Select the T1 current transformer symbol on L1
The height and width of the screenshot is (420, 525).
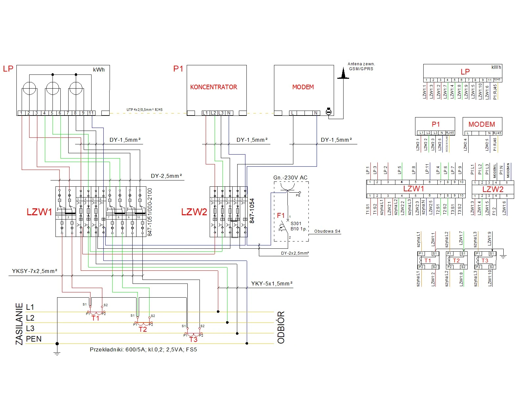95,312
